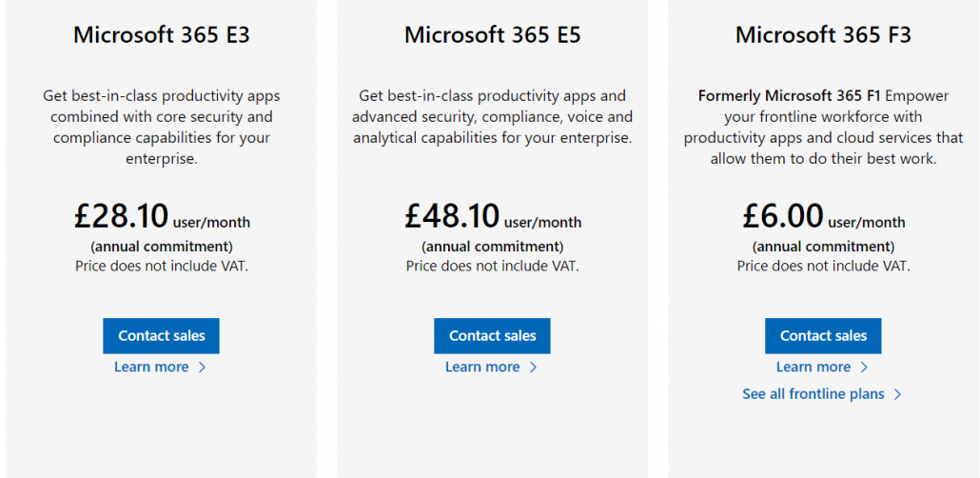Click chevron arrow beside E5 Learn more
Image resolution: width=980 pixels, height=478 pixels.
click(533, 368)
